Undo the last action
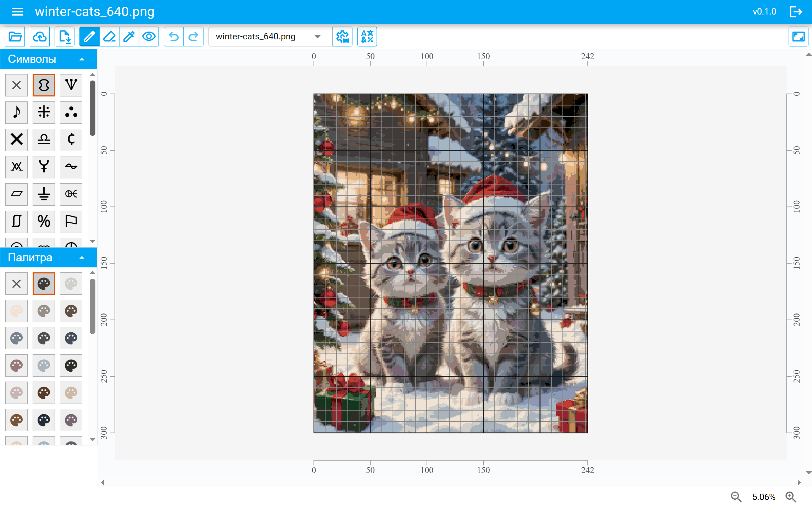 point(174,37)
